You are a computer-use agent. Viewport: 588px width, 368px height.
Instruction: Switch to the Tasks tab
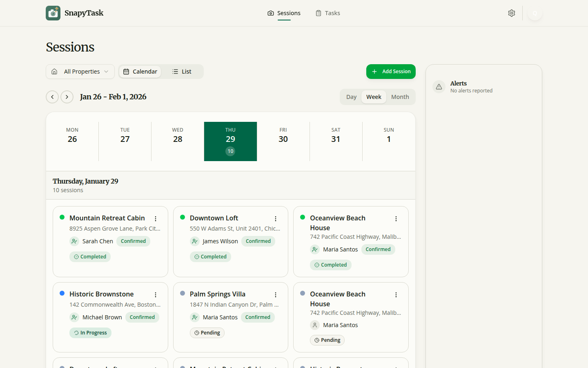tap(328, 13)
